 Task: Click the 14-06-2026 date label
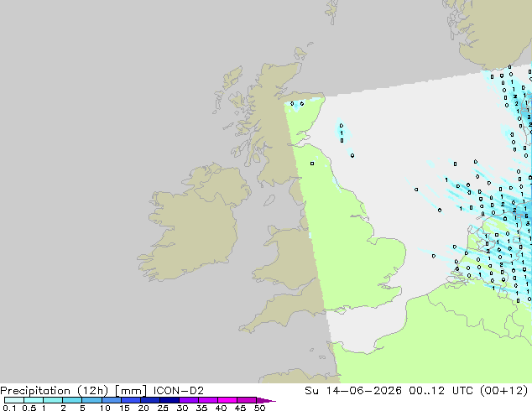click(x=363, y=391)
